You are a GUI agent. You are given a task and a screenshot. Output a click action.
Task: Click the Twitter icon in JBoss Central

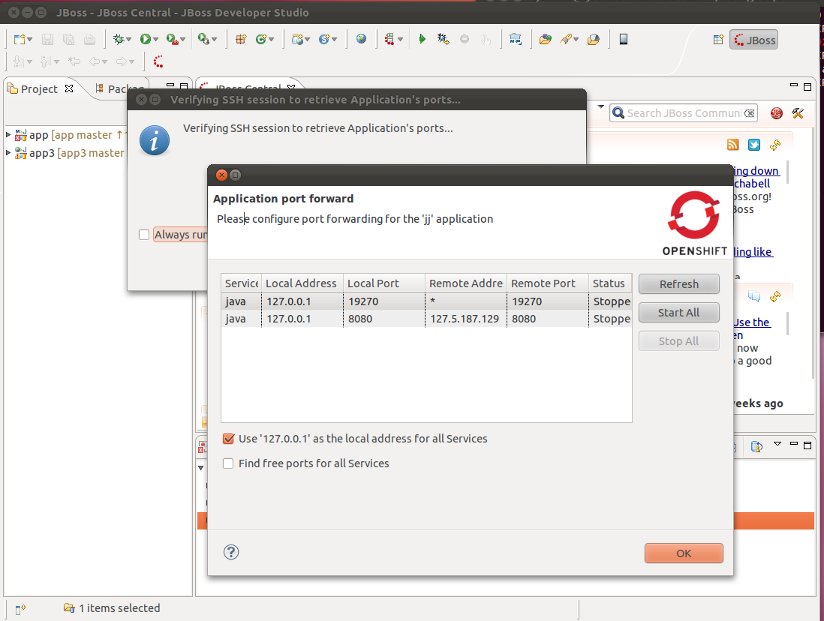tap(754, 145)
